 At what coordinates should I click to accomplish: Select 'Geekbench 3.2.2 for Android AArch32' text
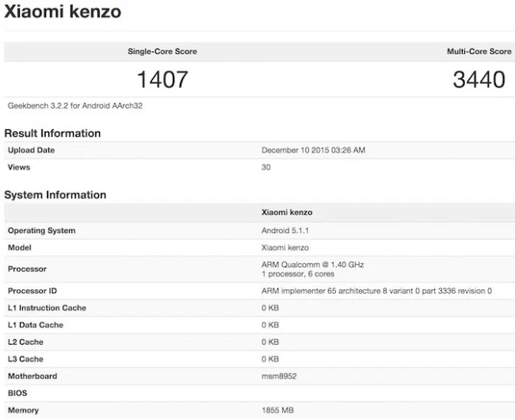(75, 105)
